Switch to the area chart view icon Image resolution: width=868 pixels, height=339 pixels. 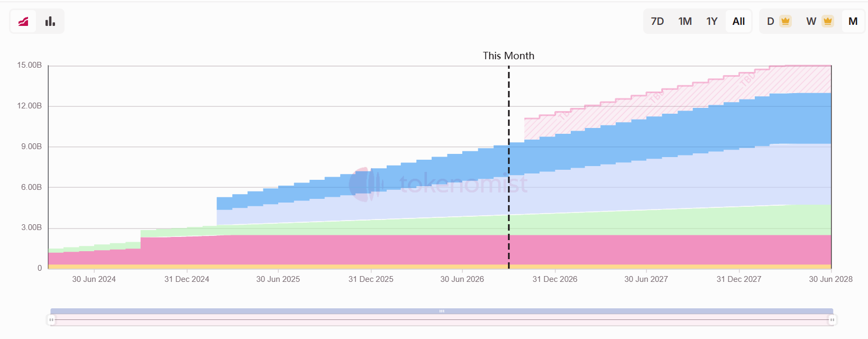tap(23, 21)
